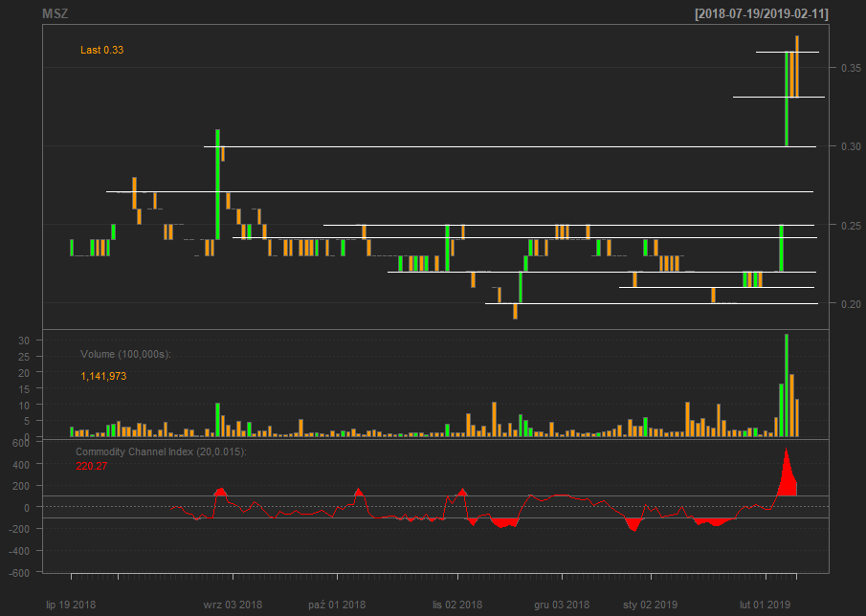Click the 'sty 02 2019' date label

[650, 605]
